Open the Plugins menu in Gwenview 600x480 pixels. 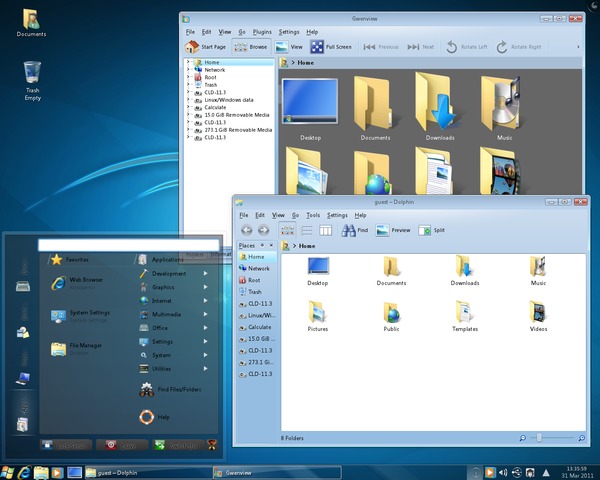(262, 32)
